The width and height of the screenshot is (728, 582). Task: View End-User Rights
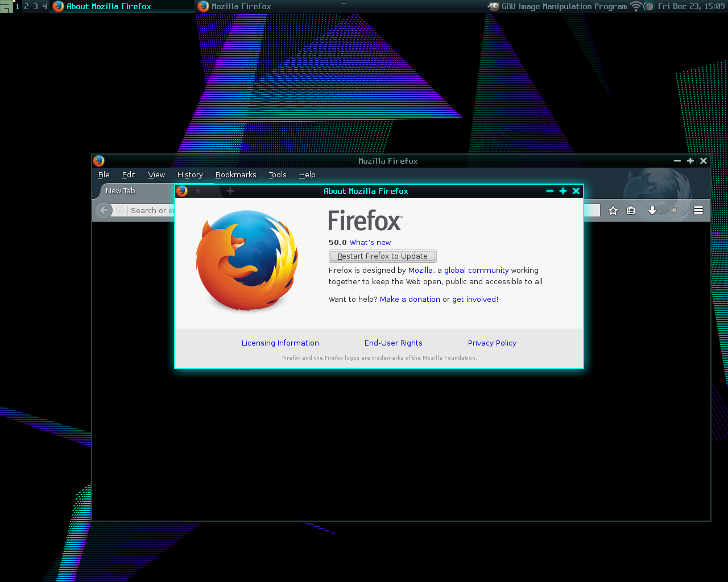point(394,343)
